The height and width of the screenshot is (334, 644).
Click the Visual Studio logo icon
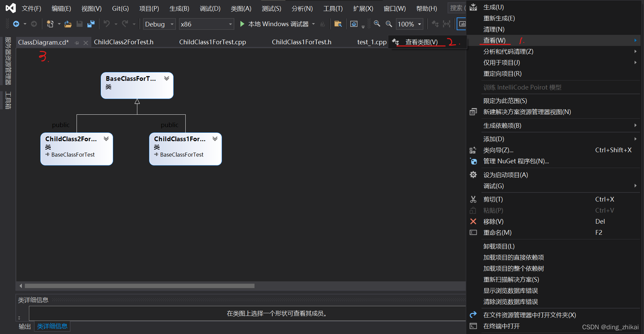(x=11, y=8)
